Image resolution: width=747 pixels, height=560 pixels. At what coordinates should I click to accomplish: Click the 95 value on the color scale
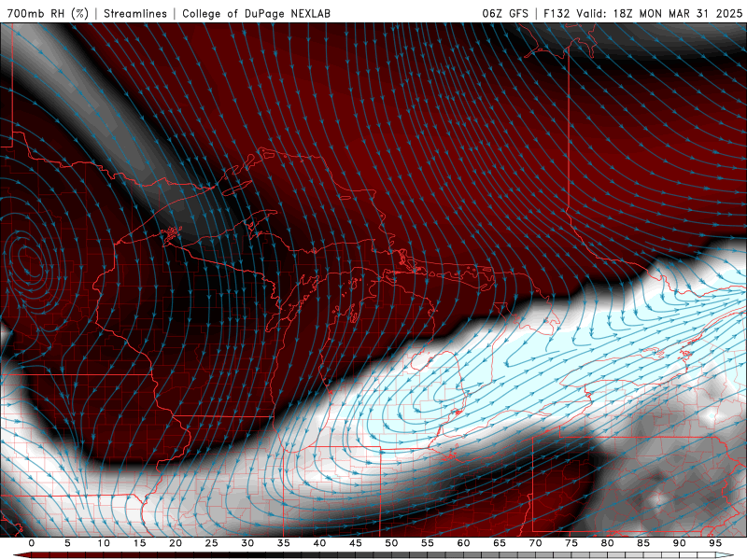[x=715, y=543]
